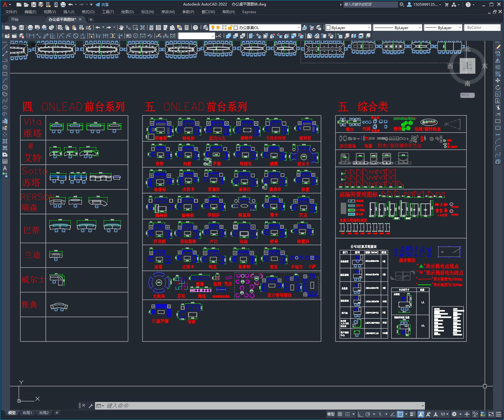Switch to the 布局2 layout tab
This screenshot has width=504, height=420.
[x=44, y=413]
